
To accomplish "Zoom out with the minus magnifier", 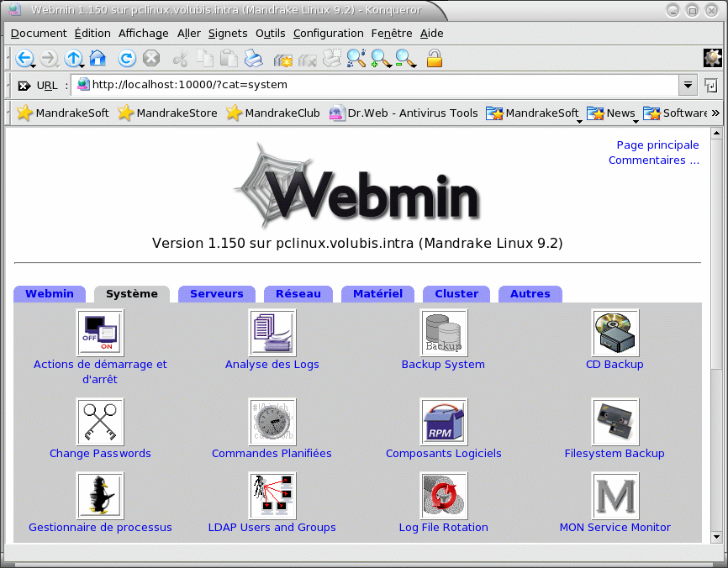I will [x=406, y=59].
